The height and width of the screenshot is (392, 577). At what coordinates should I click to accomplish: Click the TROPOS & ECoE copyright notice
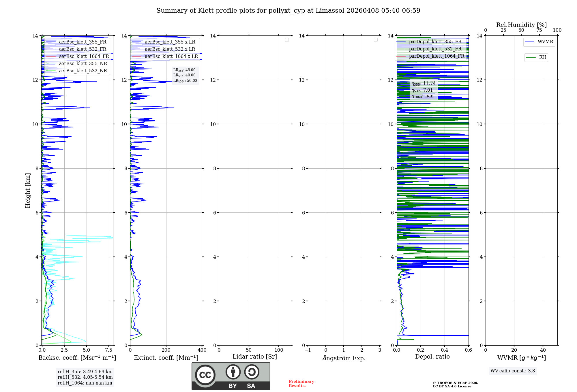click(455, 385)
